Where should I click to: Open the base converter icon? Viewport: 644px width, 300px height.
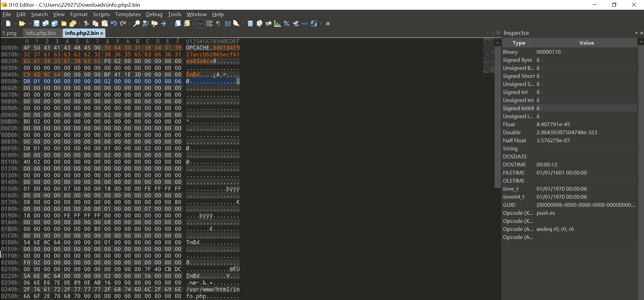[x=314, y=23]
